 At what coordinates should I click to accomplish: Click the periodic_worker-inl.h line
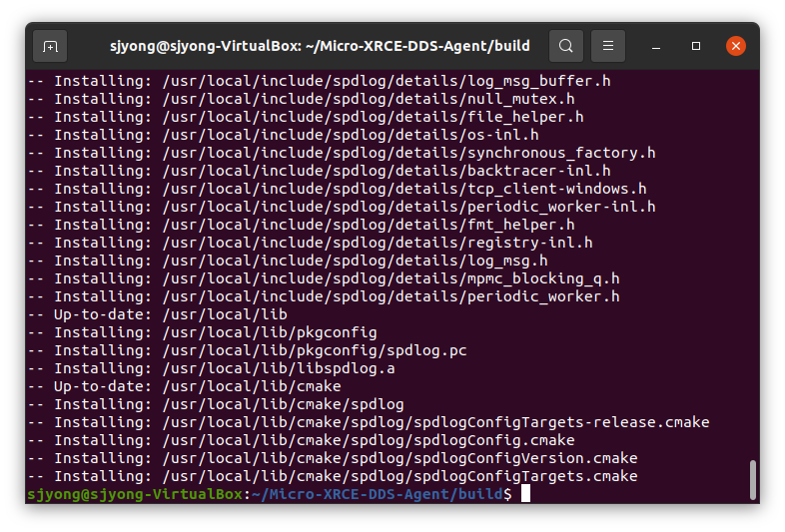(342, 208)
